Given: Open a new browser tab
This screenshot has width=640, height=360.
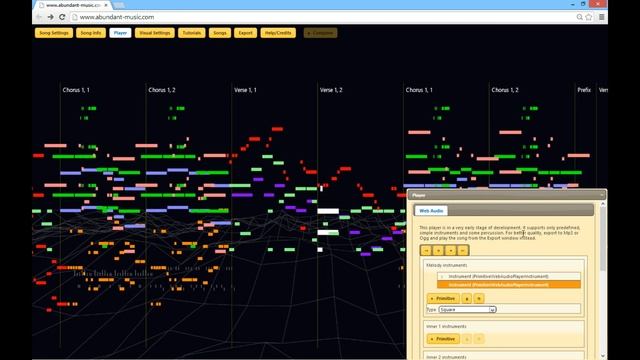Looking at the screenshot, I should pos(119,5).
